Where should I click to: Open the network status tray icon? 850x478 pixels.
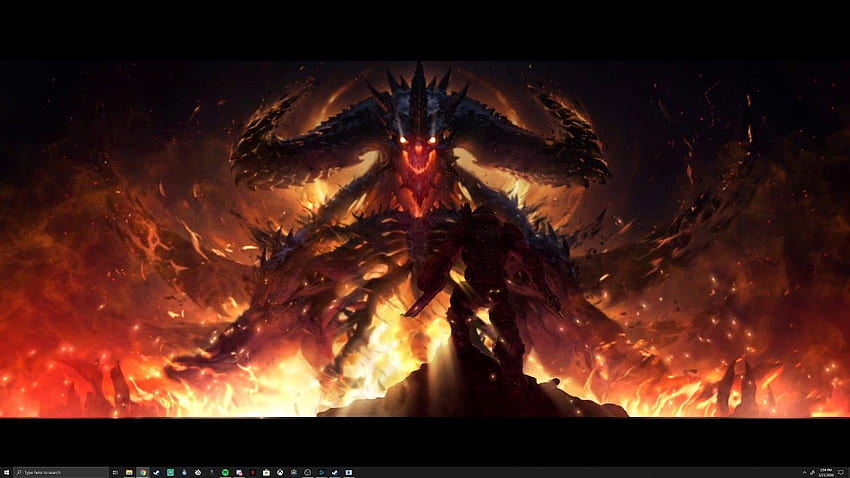812,473
